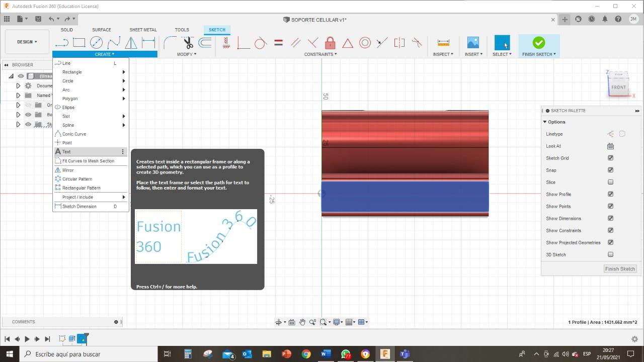Click the FRONT face of view cube
The width and height of the screenshot is (644, 362).
point(618,87)
